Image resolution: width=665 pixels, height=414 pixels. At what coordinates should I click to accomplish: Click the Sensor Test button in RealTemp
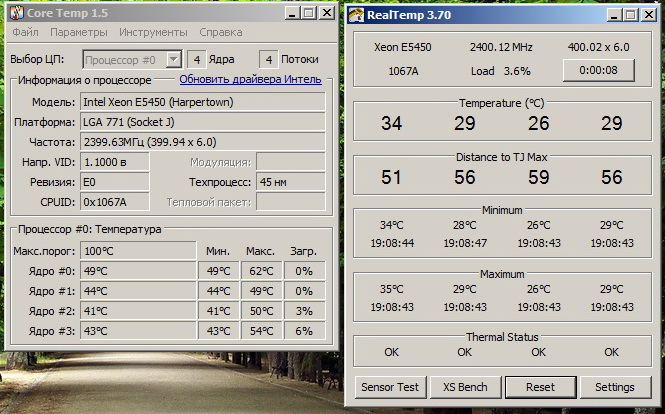click(390, 387)
